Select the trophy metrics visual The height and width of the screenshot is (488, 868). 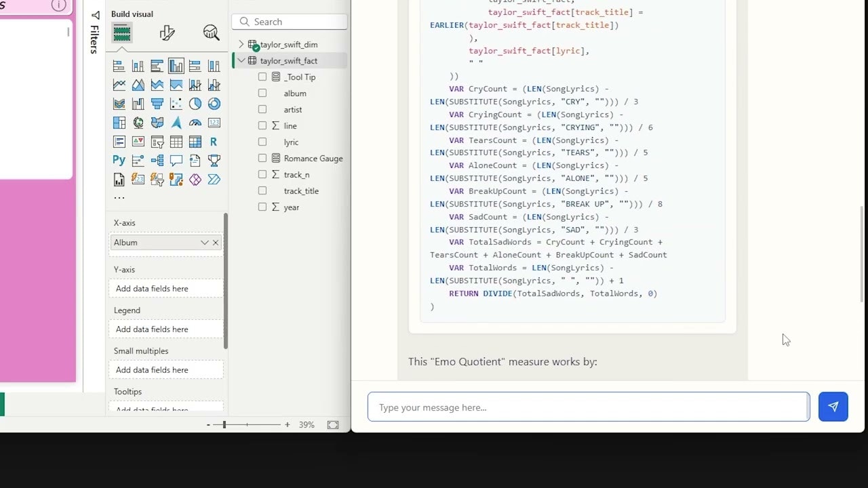214,161
